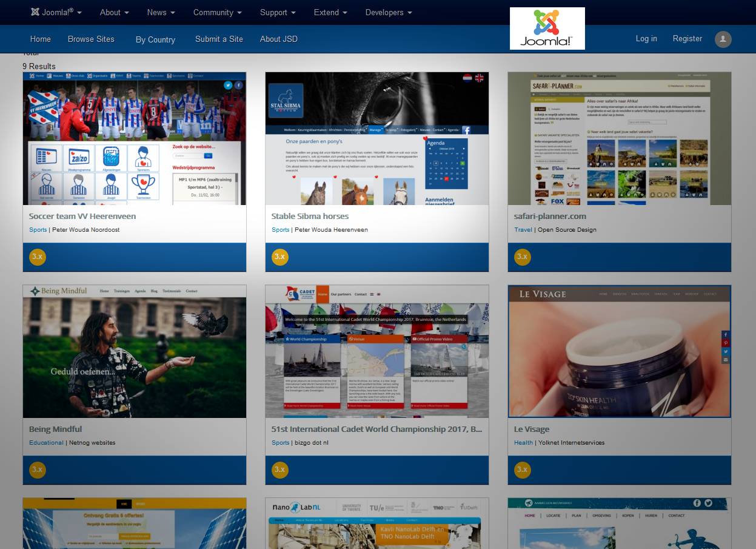Screen dimensions: 756x549
Task: Click the Register link
Action: click(x=687, y=38)
